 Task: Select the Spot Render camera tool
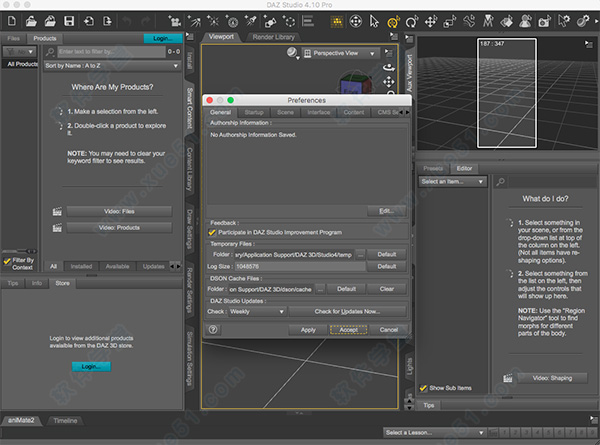click(544, 21)
